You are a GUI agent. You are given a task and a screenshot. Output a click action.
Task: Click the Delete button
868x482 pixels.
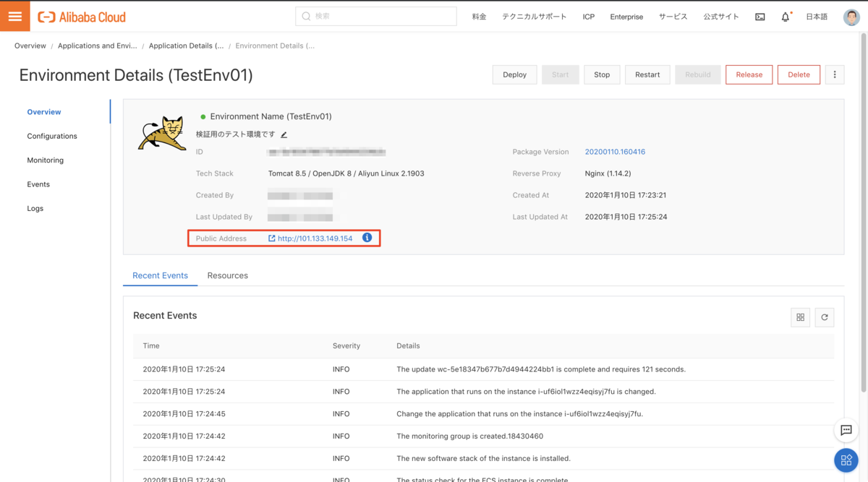pyautogui.click(x=799, y=74)
